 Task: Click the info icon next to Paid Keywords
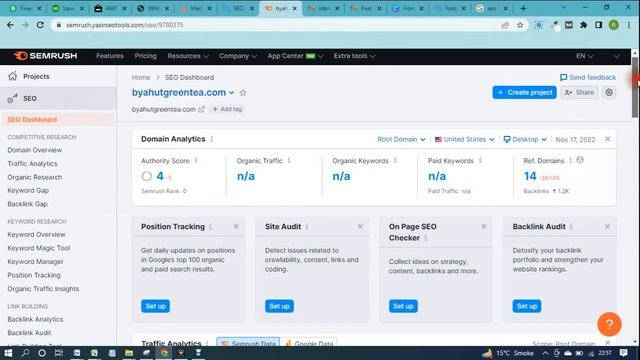point(480,160)
